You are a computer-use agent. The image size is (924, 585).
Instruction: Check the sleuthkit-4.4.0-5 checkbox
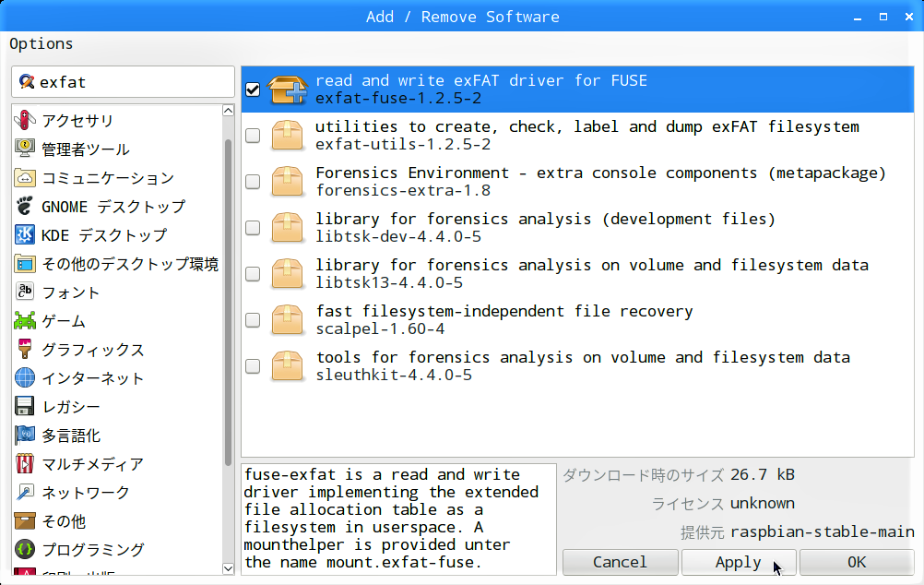coord(253,366)
